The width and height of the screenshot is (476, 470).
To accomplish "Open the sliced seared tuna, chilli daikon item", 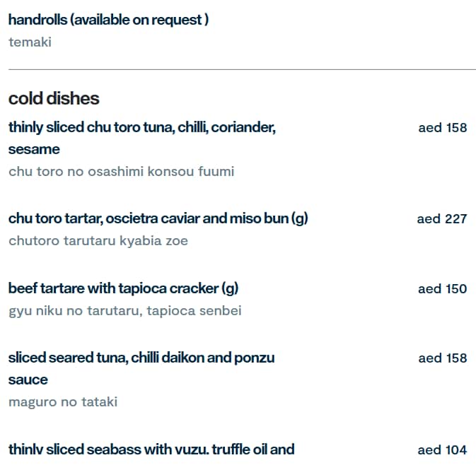I will pyautogui.click(x=141, y=358).
